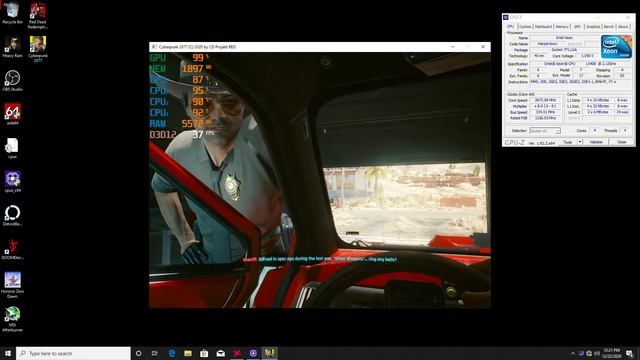The image size is (640, 360).
Task: Switch to the purple CPU-Z taskbar icon
Action: point(253,353)
